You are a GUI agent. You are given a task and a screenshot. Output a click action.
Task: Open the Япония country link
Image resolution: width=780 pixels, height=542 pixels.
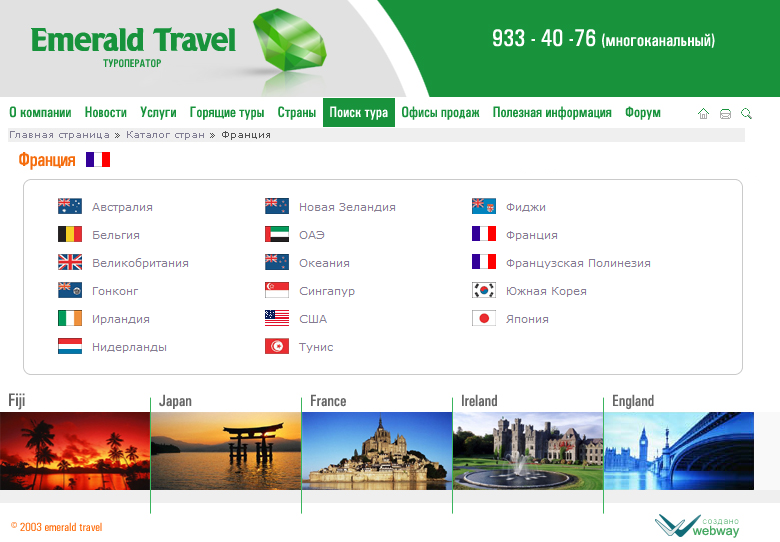[527, 319]
